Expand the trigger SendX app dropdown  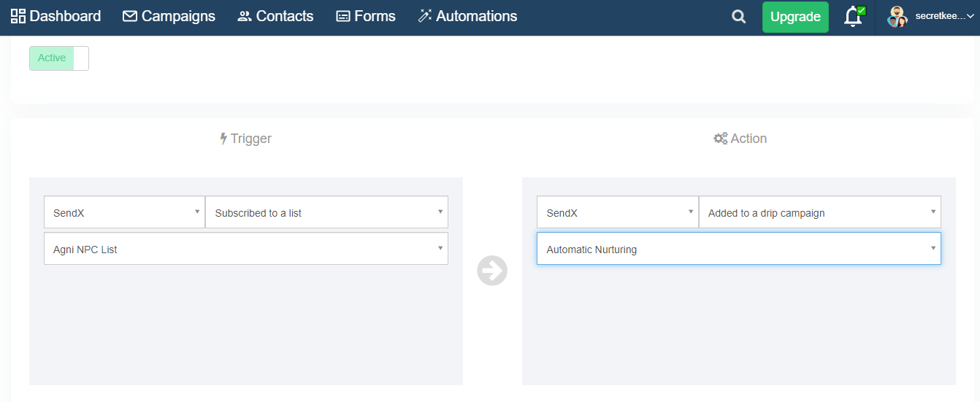[x=124, y=212]
